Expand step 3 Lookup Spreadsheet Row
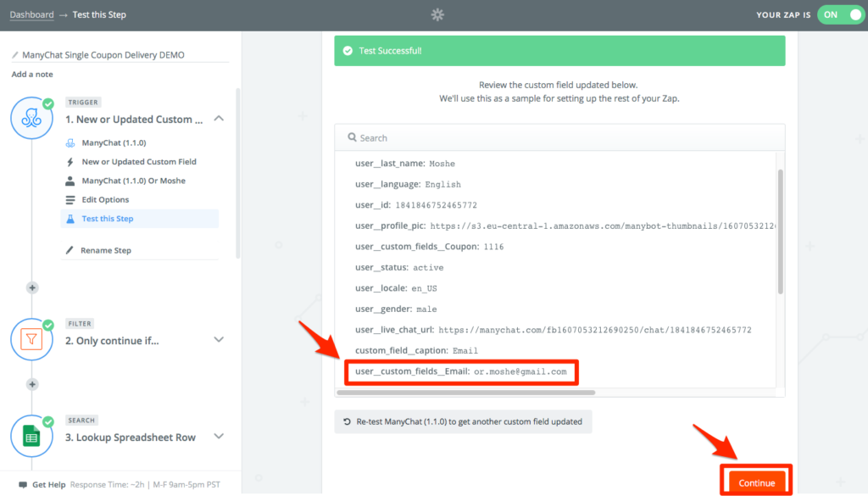The width and height of the screenshot is (868, 496). [219, 436]
